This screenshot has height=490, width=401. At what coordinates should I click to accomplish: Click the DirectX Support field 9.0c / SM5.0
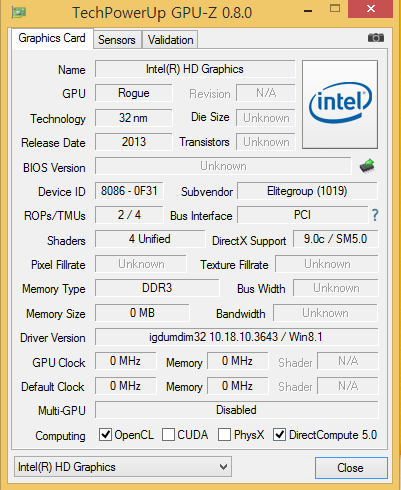[336, 239]
